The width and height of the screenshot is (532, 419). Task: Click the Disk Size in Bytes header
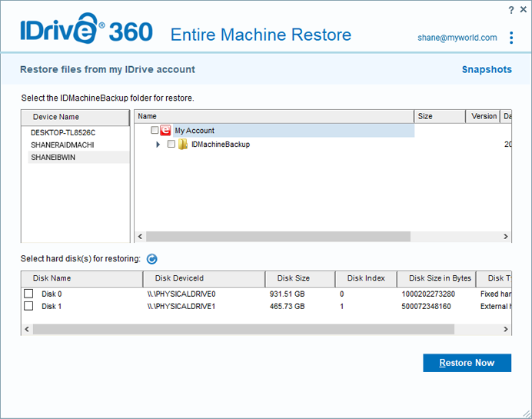(437, 278)
